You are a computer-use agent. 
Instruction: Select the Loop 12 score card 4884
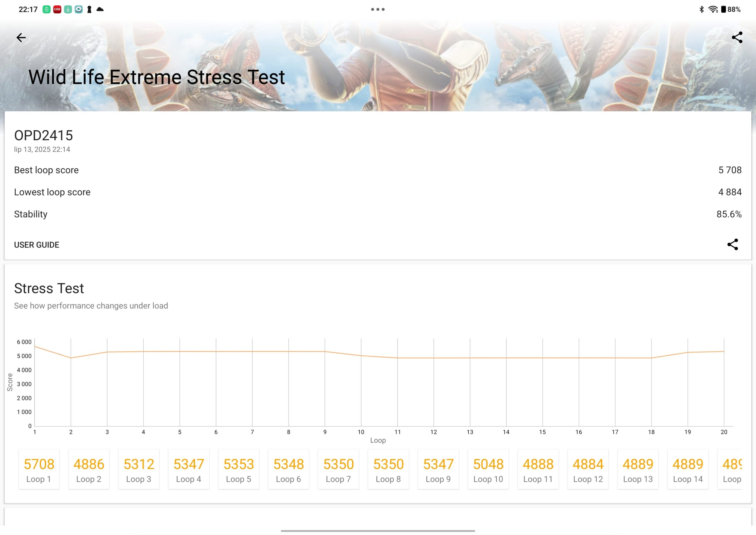click(x=588, y=469)
